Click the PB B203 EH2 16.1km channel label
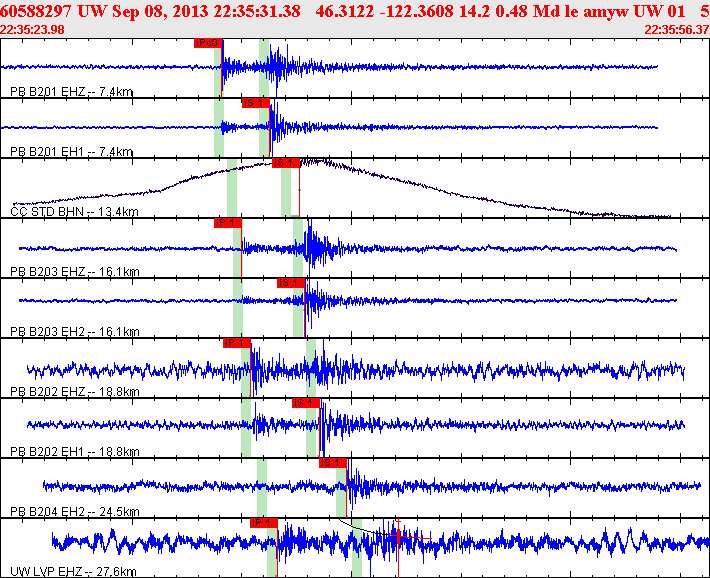The height and width of the screenshot is (578, 710). click(x=74, y=332)
